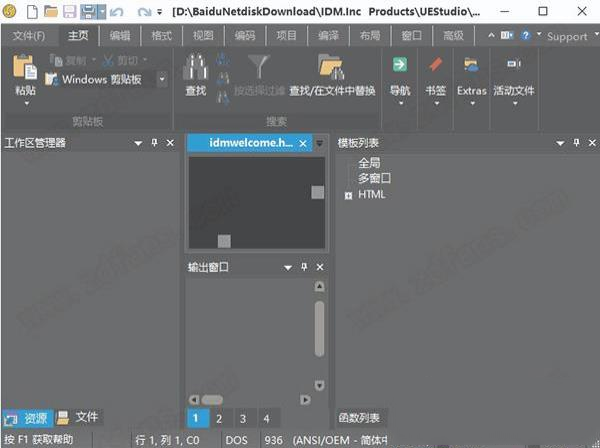Click the Bookmarks (书签) icon
The height and width of the screenshot is (448, 600).
435,66
